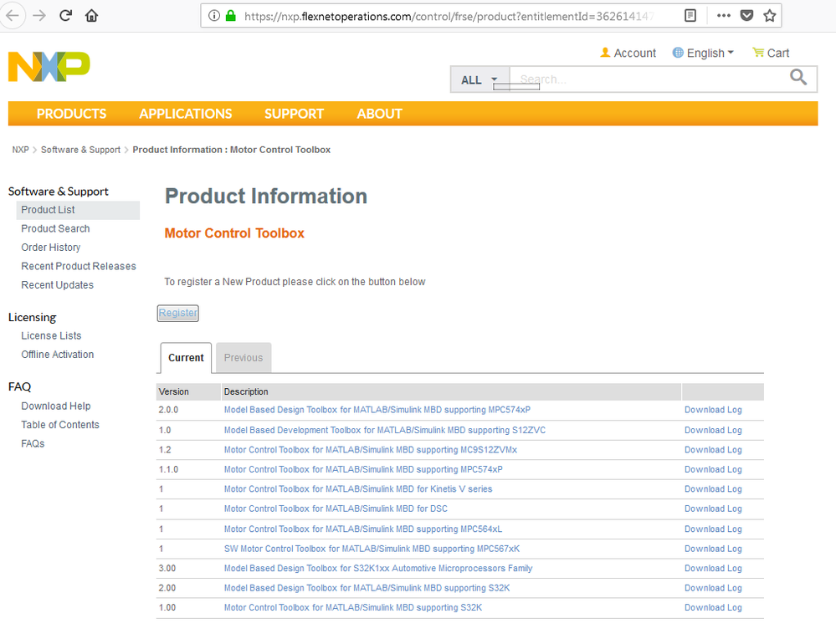This screenshot has width=836, height=644.
Task: Save page to Pocket
Action: [x=746, y=15]
